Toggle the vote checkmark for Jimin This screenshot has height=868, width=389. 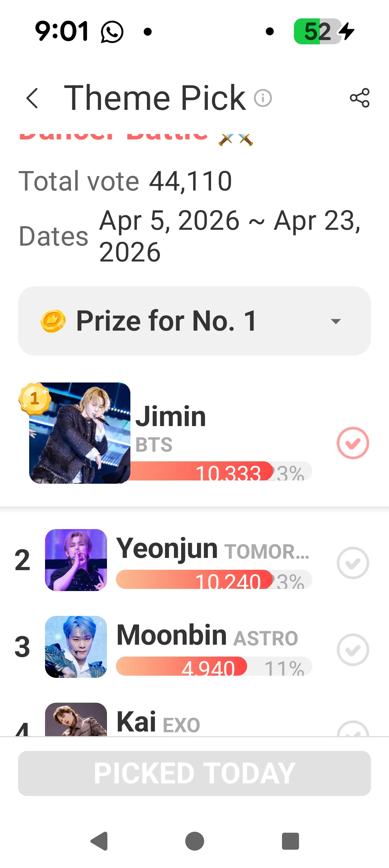pyautogui.click(x=353, y=443)
